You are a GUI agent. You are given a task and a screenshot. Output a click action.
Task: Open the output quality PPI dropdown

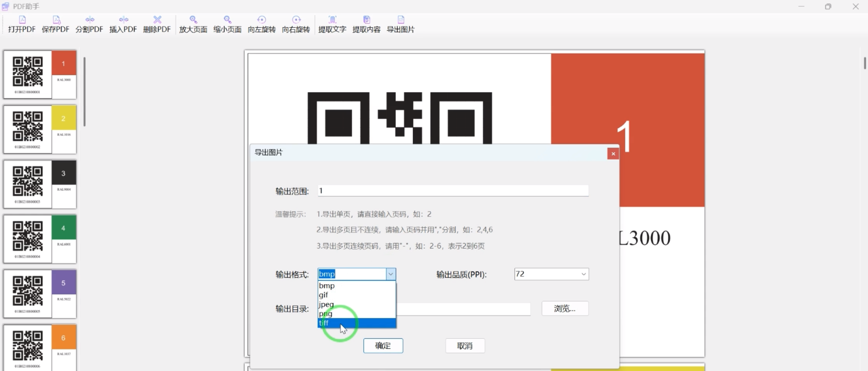tap(583, 274)
